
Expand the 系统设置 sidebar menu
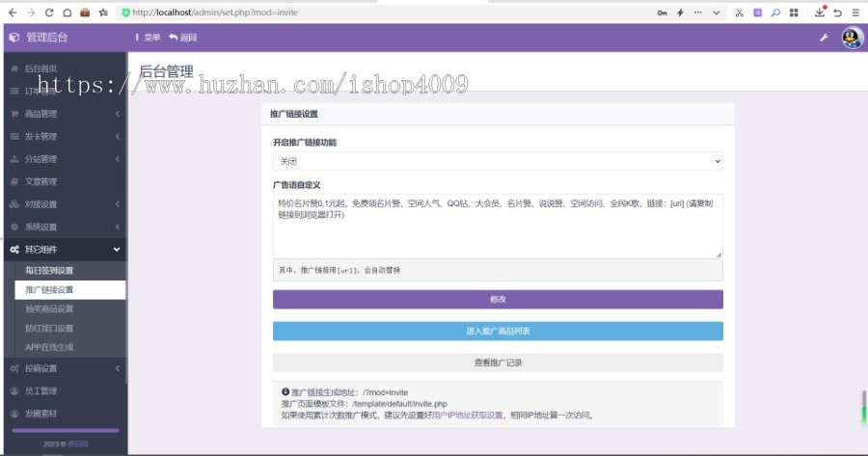pos(66,227)
